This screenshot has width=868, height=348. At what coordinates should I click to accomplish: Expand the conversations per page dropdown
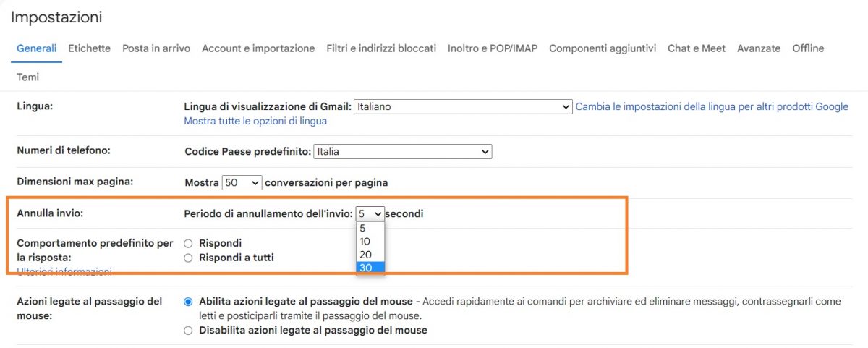242,183
